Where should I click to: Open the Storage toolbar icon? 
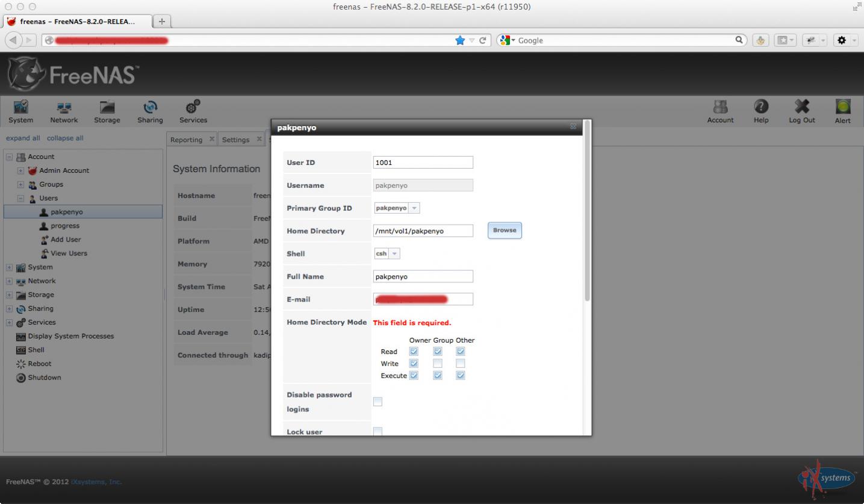[x=107, y=111]
